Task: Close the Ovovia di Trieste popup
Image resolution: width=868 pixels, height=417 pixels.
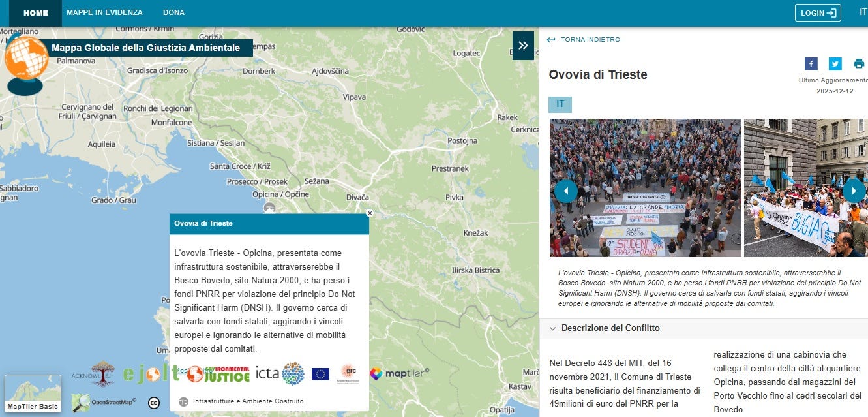Action: 370,213
